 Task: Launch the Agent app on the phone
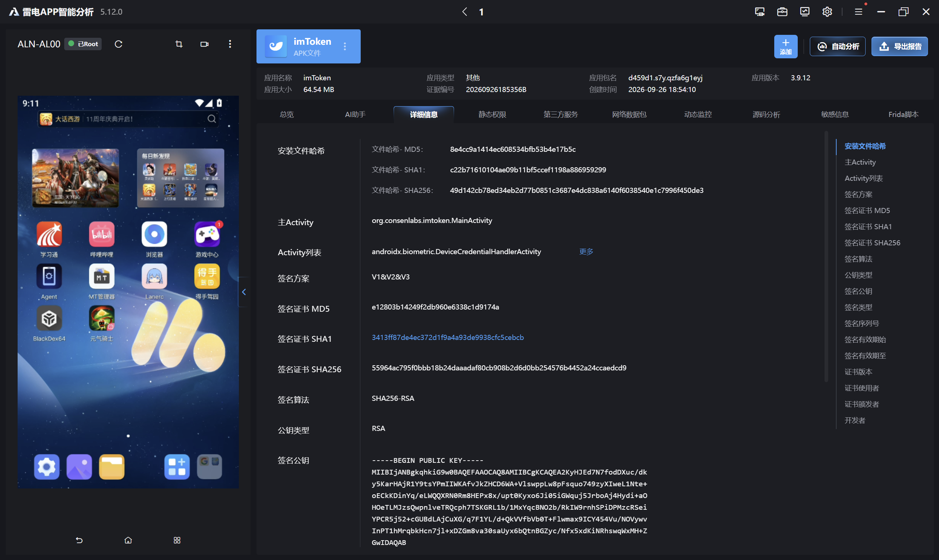(x=49, y=282)
